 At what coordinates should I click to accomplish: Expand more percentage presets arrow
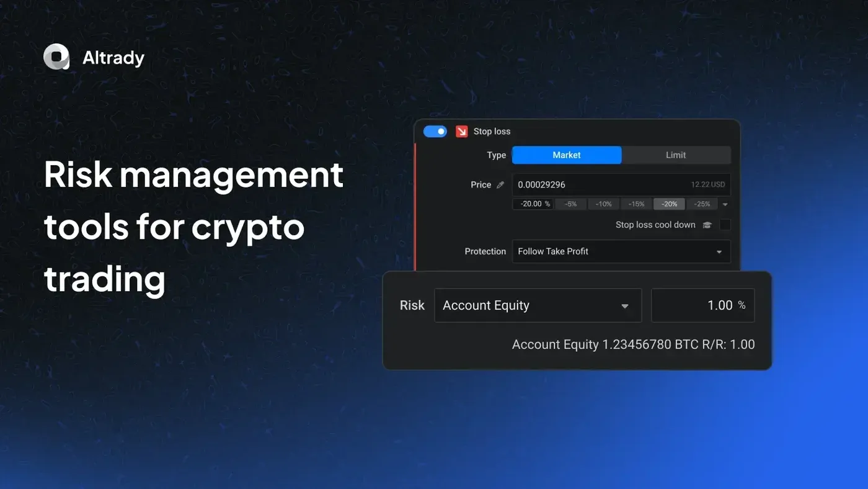[x=725, y=204]
